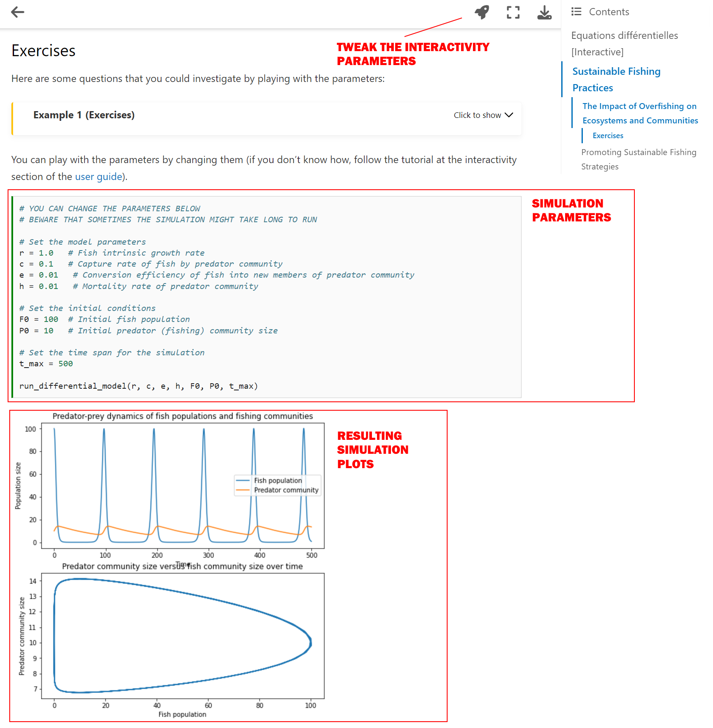This screenshot has height=728, width=713.
Task: Click the phase portrait plot
Action: pyautogui.click(x=183, y=636)
